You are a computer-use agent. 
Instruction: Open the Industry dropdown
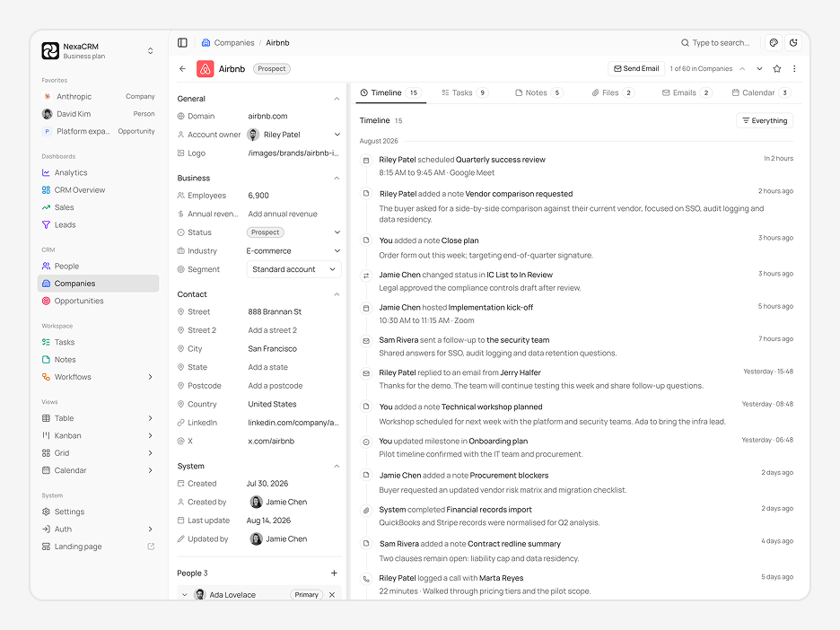[x=293, y=250]
